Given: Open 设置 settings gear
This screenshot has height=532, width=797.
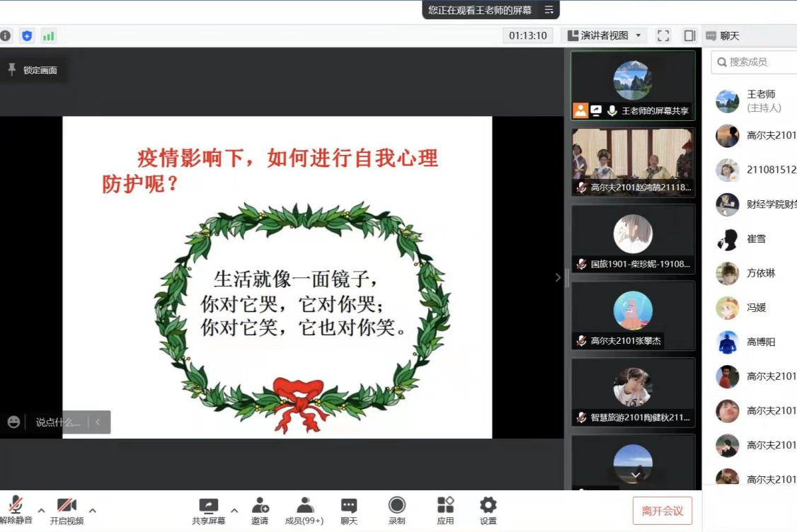Looking at the screenshot, I should 488,506.
